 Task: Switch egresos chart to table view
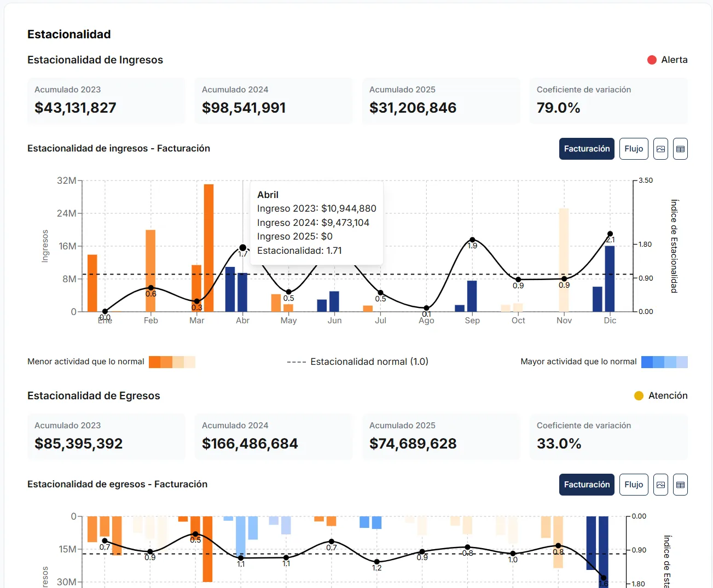(x=680, y=485)
